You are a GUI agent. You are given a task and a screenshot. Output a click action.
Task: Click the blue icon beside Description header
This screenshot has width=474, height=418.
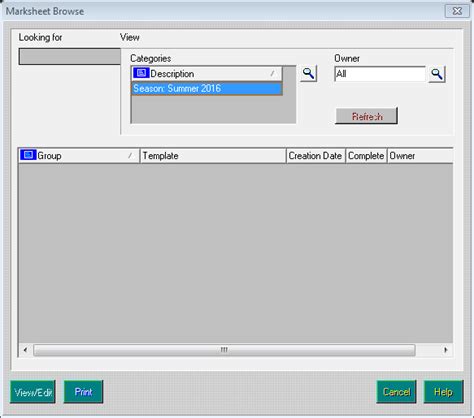pos(141,73)
